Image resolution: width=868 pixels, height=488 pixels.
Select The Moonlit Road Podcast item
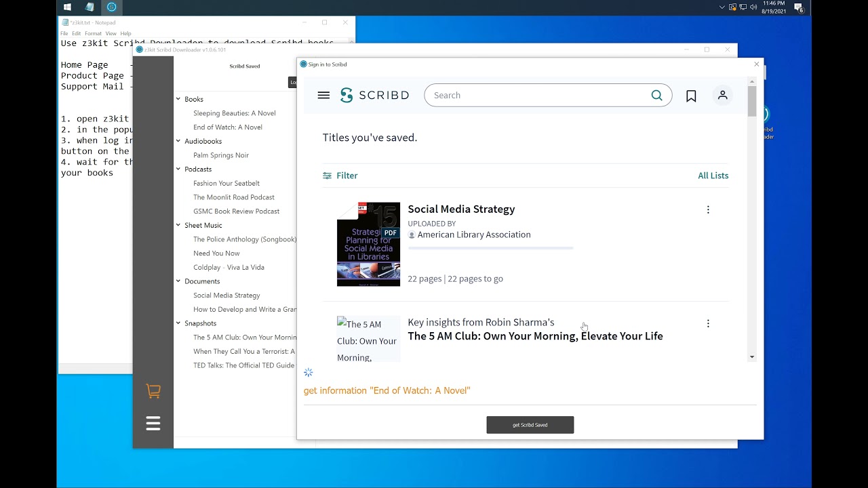click(234, 197)
